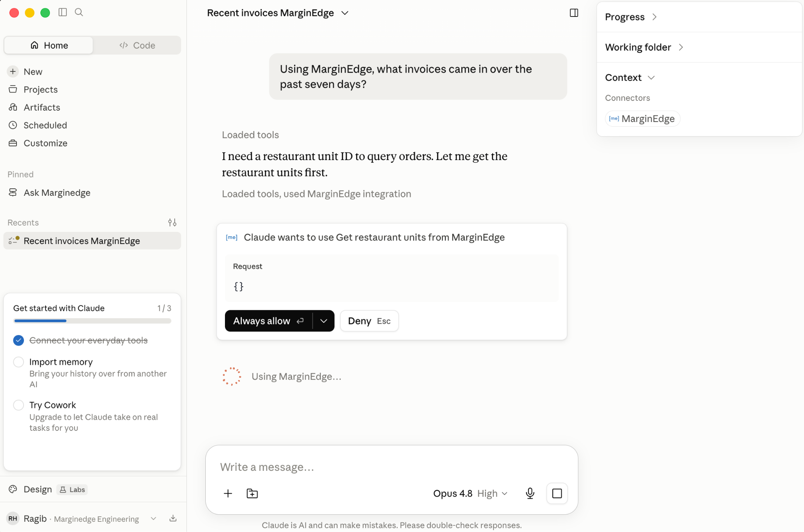Toggle the right side panel icon
This screenshot has width=804, height=532.
(x=574, y=13)
